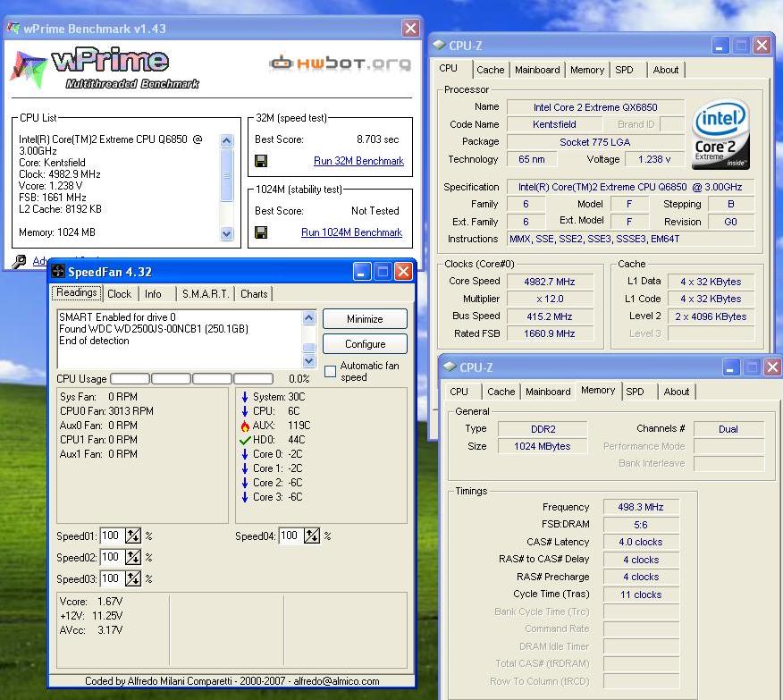This screenshot has width=783, height=700.
Task: Switch to SPD tab in upper CPU-Z
Action: pos(624,70)
